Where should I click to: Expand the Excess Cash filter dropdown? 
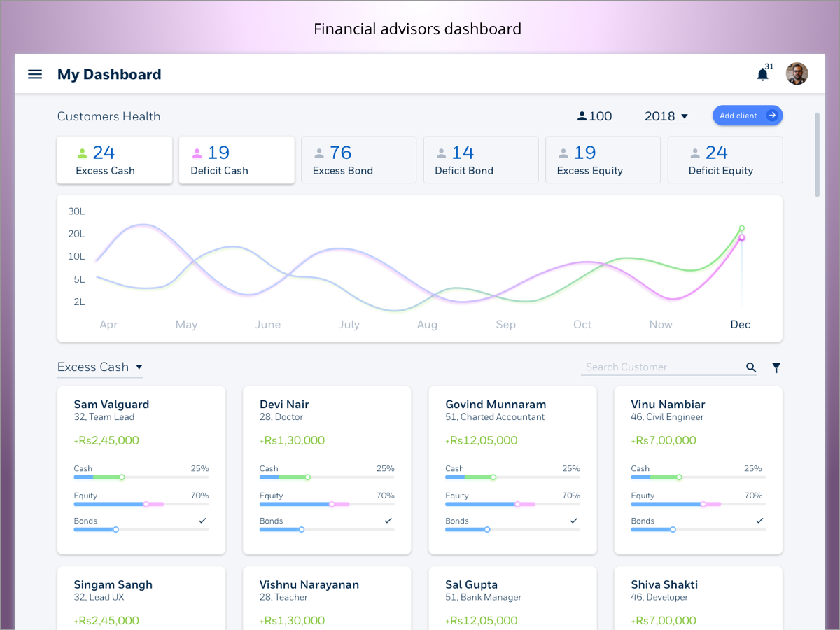(99, 366)
